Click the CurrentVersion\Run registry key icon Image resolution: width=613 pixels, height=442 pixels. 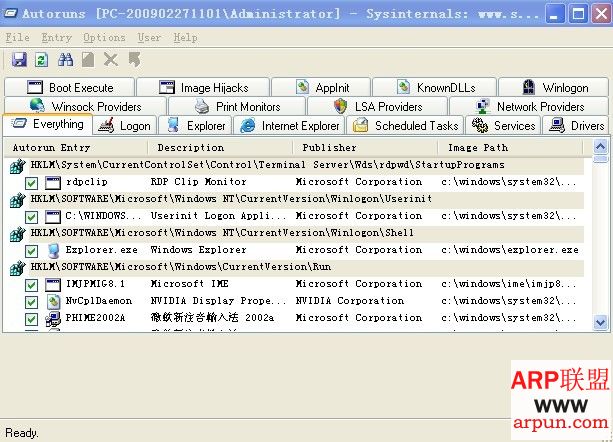point(17,268)
